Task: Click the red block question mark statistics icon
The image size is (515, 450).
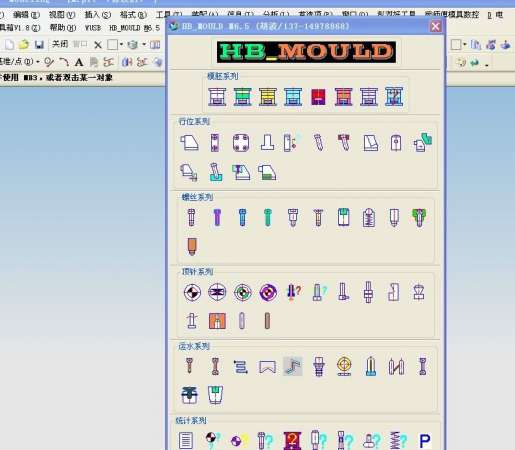Action: pos(292,440)
